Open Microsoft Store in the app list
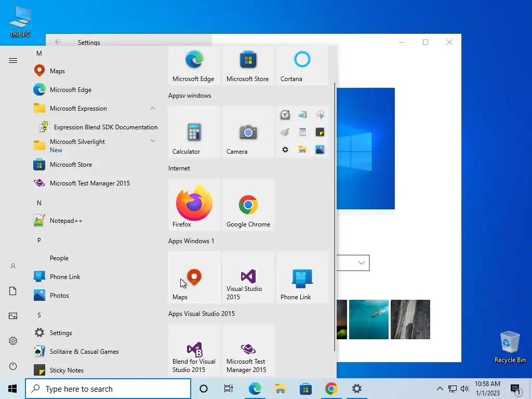532x399 pixels. coord(97,165)
